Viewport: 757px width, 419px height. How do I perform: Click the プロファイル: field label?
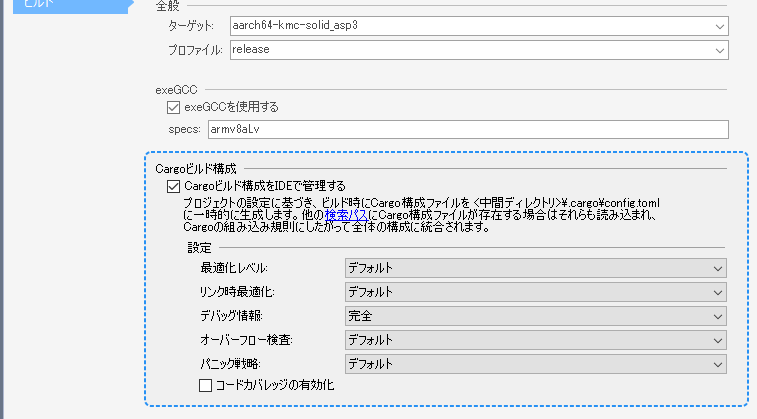click(195, 50)
